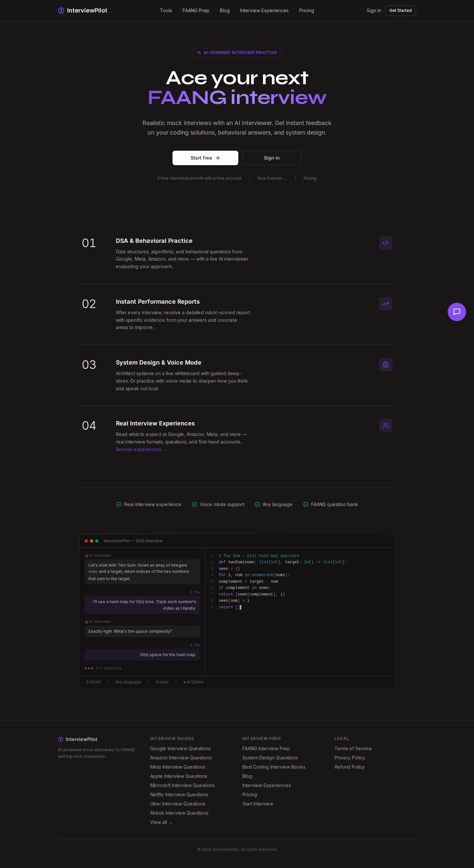
Task: Click the AI-Powered Interview Practice badge
Action: 237,53
